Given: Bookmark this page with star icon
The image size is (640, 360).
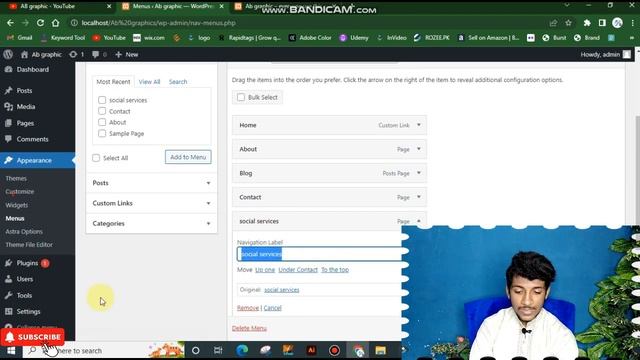Looking at the screenshot, I should [x=568, y=23].
